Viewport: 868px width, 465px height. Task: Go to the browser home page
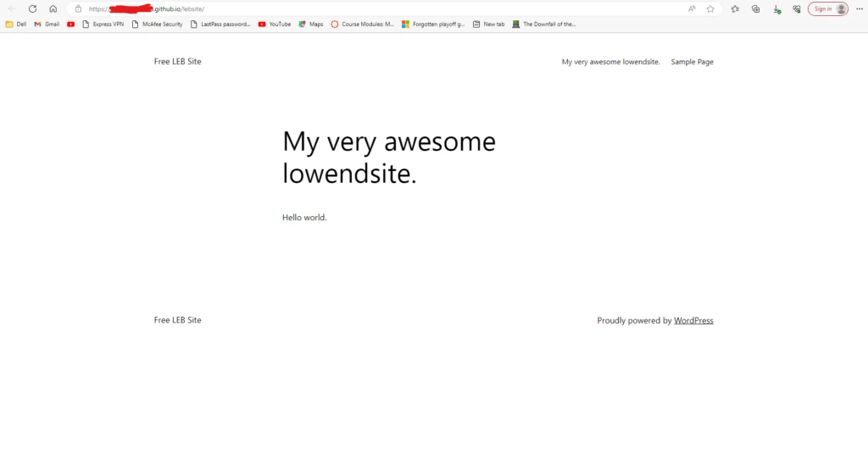coord(53,8)
